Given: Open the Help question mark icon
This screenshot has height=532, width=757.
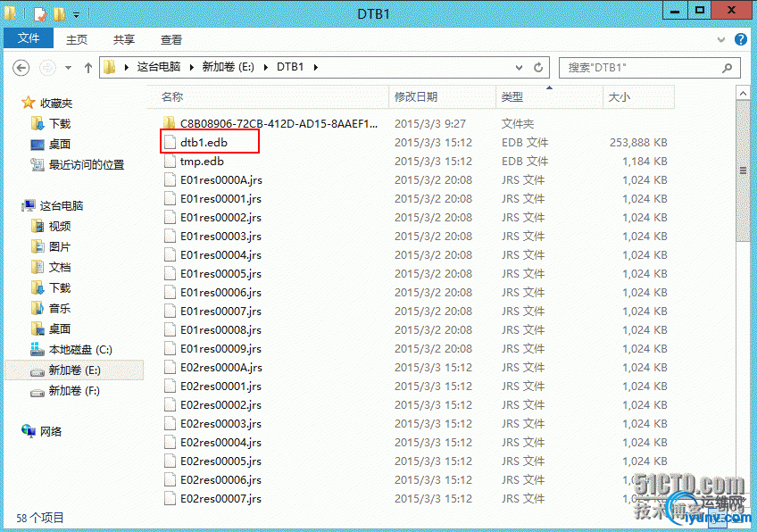Looking at the screenshot, I should click(x=741, y=39).
